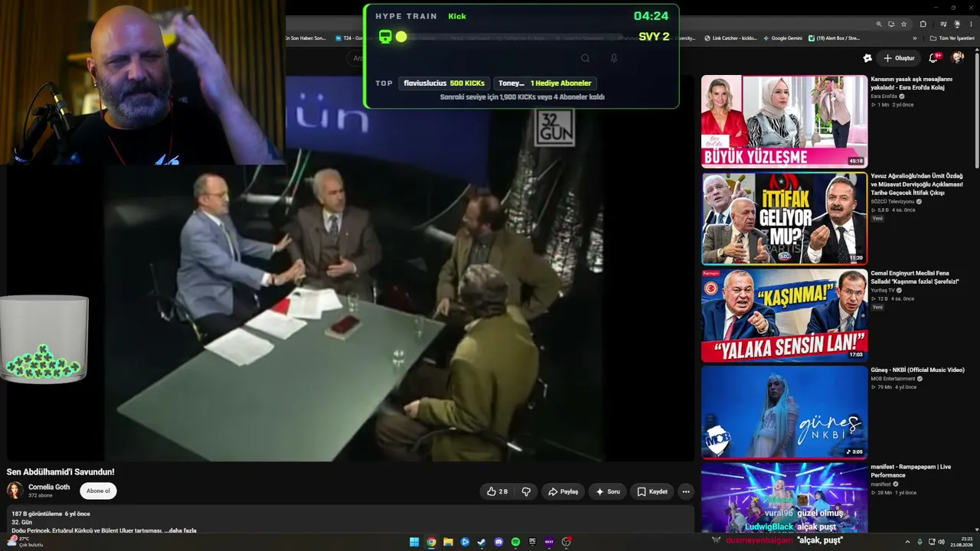Dislike the Abdülhamid video
This screenshot has height=551, width=980.
(526, 491)
